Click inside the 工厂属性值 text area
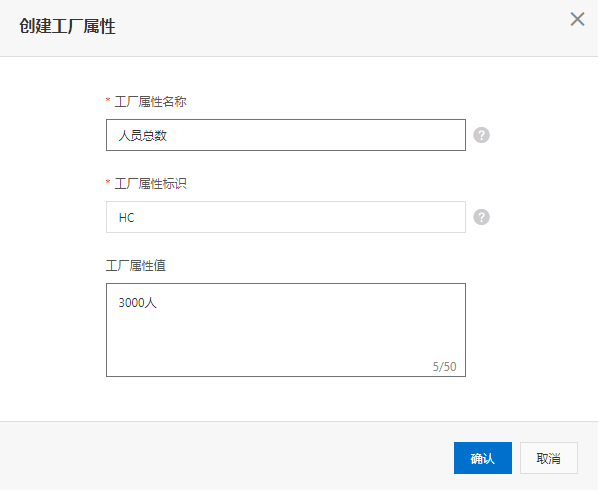Screen dimensions: 599x491 point(286,330)
